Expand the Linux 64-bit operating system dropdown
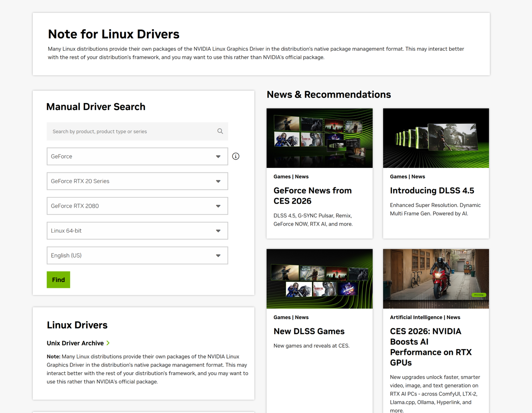532x413 pixels. pos(137,231)
